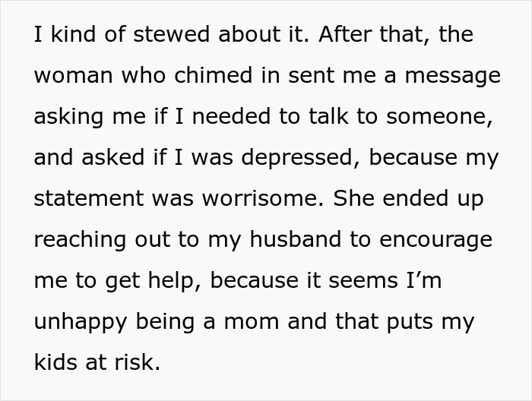Screen dimensions: 532x401
Task: Click the words 'get help'
Action: click(x=152, y=282)
